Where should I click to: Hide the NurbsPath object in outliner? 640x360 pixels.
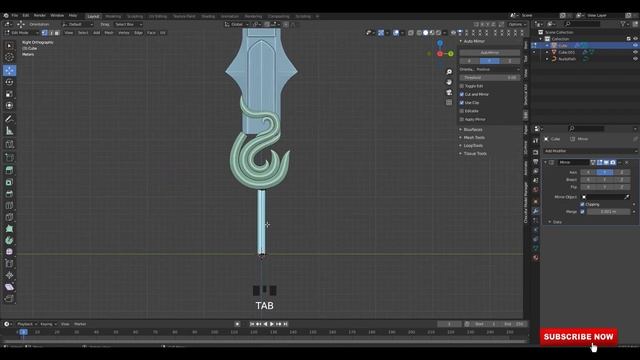click(635, 59)
